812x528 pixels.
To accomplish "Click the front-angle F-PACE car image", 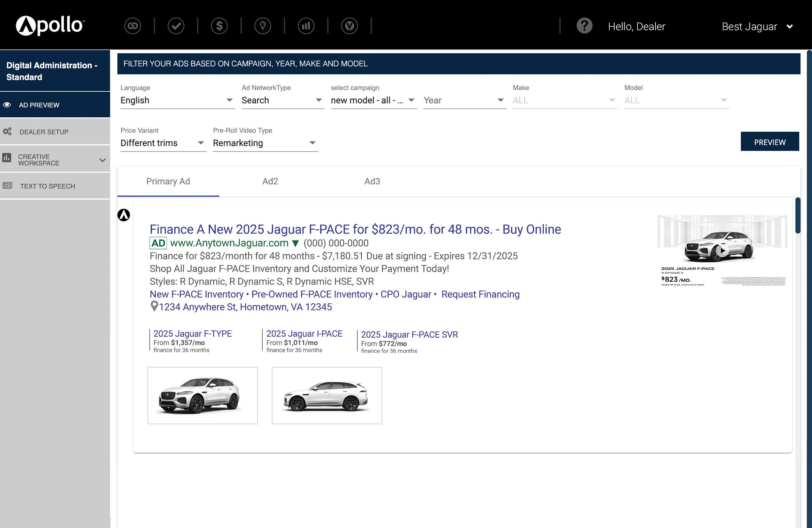I will point(203,396).
